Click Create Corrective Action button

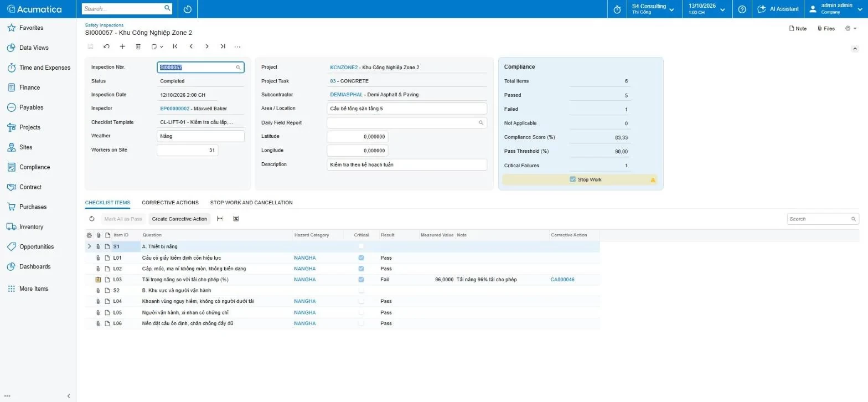(179, 219)
